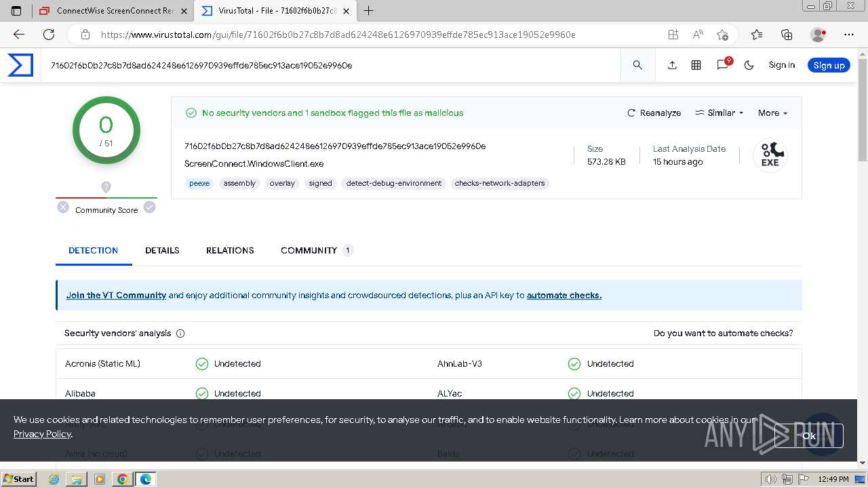
Task: Open File Explorer from taskbar
Action: click(77, 479)
